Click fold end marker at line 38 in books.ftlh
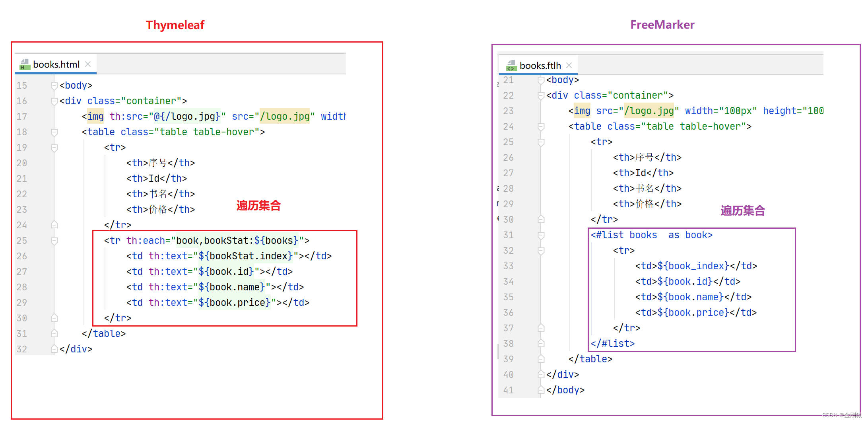The height and width of the screenshot is (422, 868). (x=541, y=344)
